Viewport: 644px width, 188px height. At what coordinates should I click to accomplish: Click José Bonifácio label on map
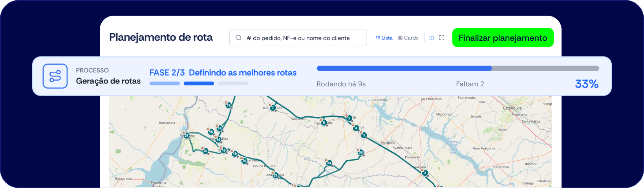pos(431,99)
